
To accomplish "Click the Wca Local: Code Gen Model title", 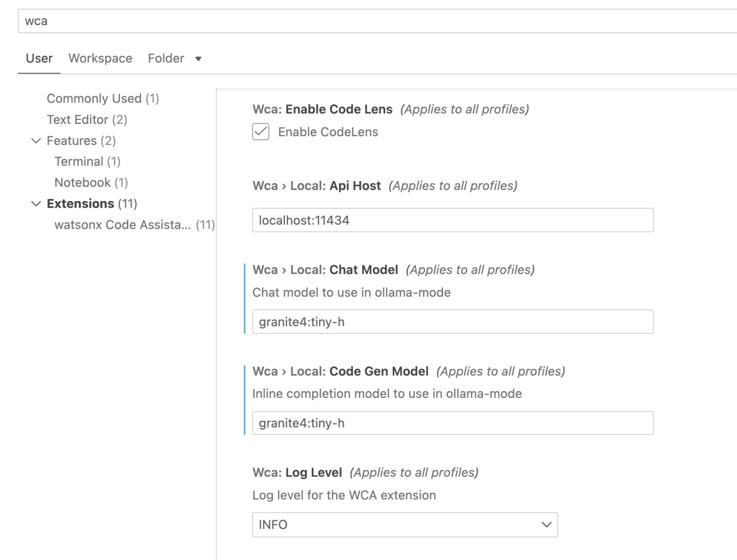I will click(x=341, y=371).
